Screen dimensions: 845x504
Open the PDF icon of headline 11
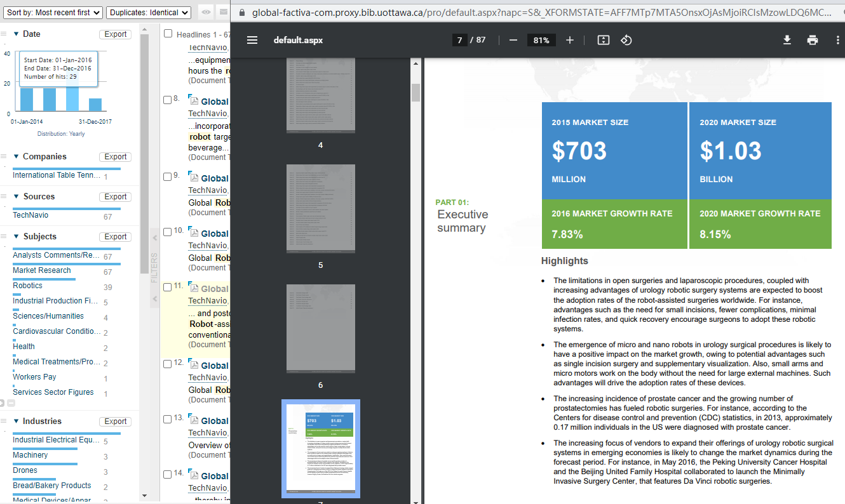click(x=194, y=288)
